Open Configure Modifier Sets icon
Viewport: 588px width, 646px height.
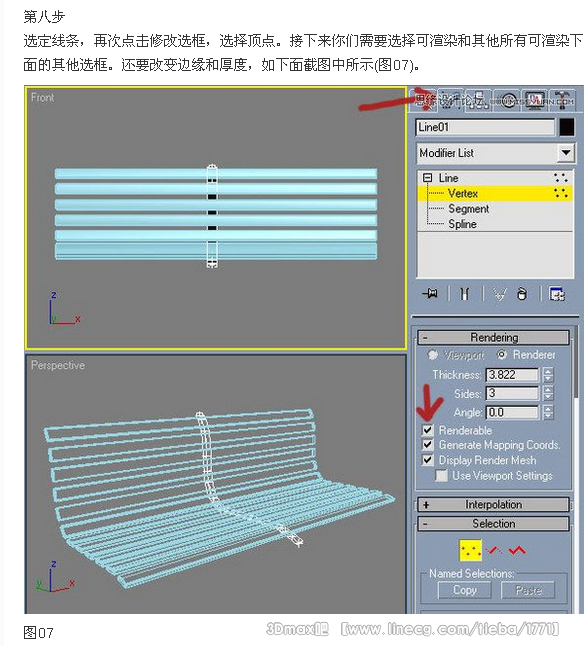tap(557, 294)
